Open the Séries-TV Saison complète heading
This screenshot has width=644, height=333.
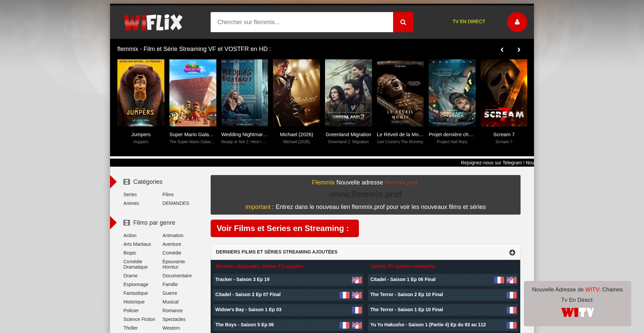click(403, 266)
